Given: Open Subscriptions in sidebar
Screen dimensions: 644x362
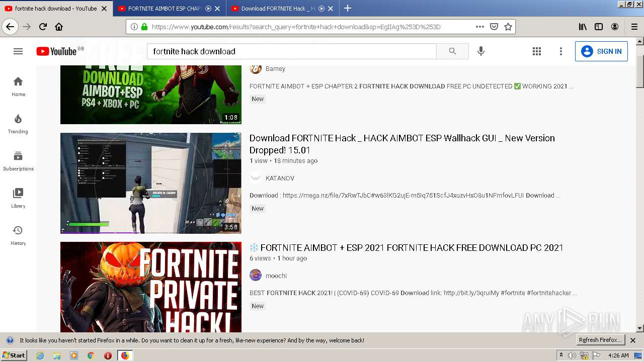Looking at the screenshot, I should [18, 161].
